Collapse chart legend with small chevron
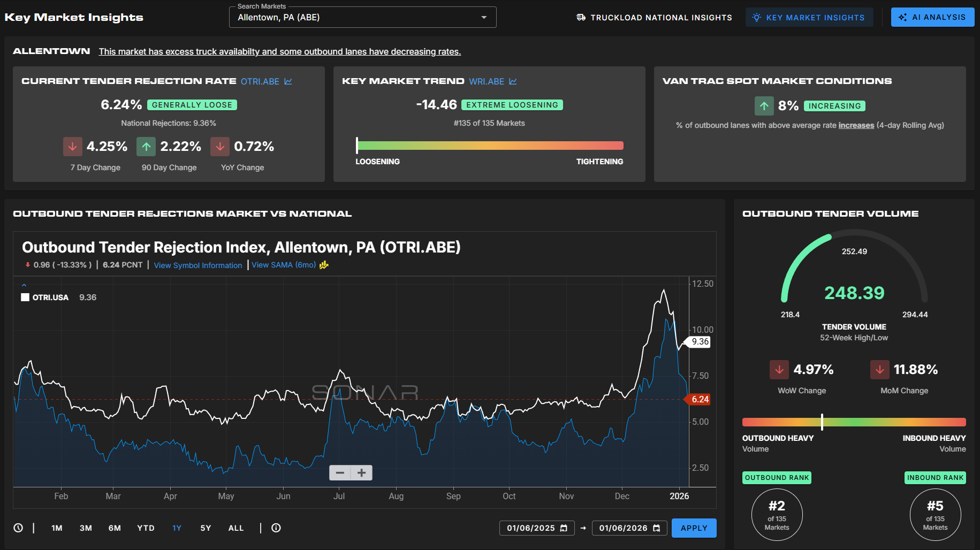Viewport: 980px width, 550px height. pyautogui.click(x=24, y=285)
